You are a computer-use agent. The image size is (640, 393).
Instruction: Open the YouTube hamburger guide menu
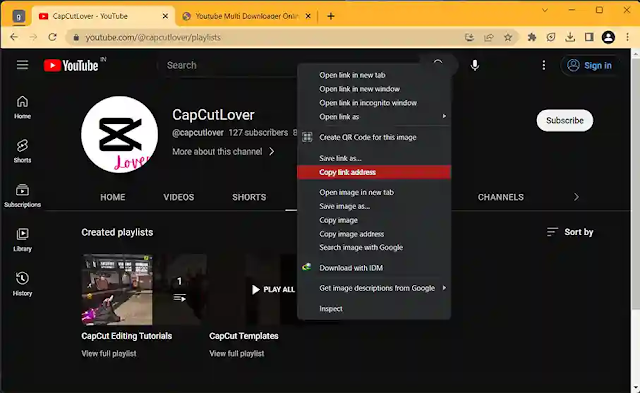tap(22, 65)
